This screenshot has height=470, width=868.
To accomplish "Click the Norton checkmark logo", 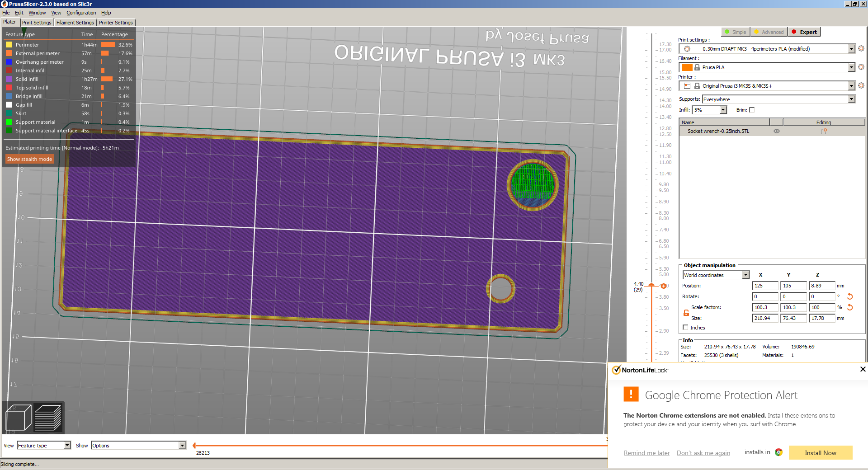I will tap(616, 370).
